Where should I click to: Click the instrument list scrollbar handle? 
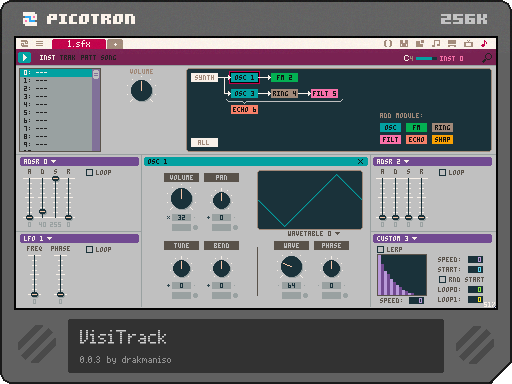point(96,74)
